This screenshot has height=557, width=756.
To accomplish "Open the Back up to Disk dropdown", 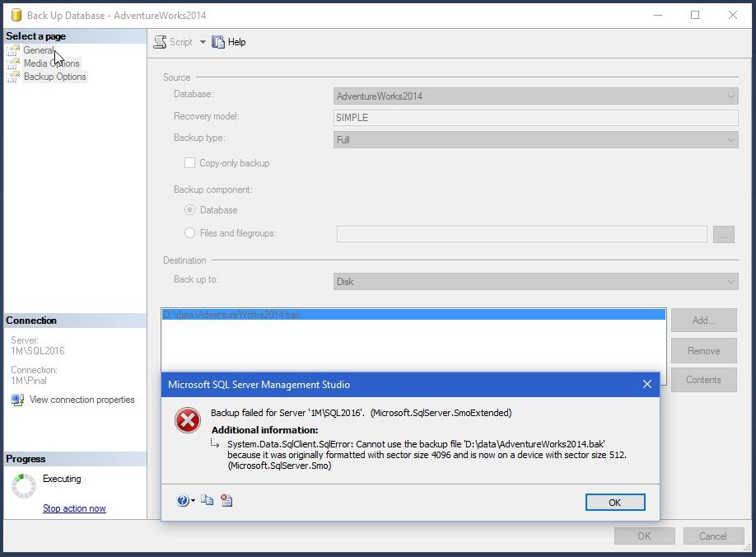I will click(535, 282).
